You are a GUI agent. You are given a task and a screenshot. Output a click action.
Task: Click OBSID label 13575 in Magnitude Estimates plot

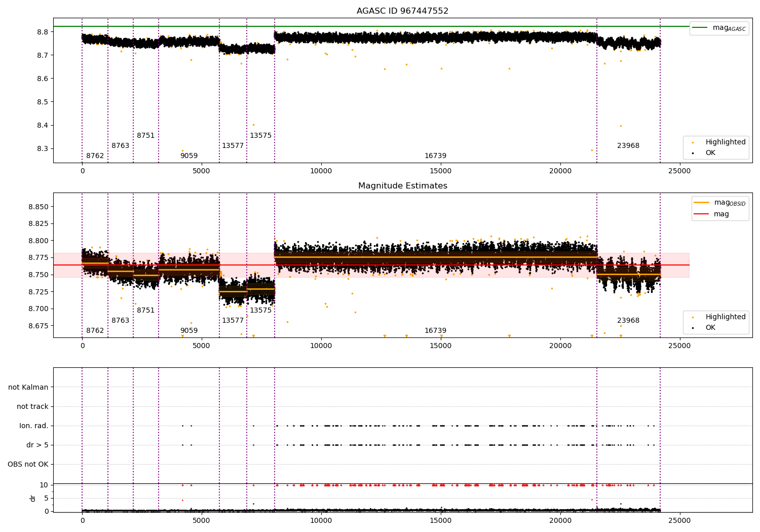click(x=260, y=310)
